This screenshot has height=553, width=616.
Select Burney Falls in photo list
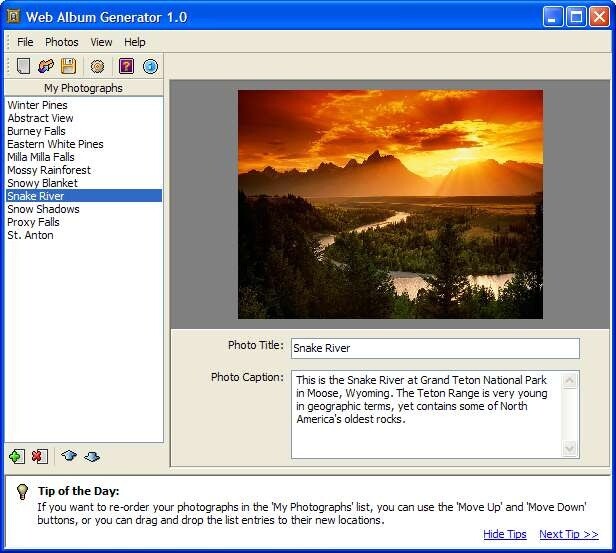pos(84,131)
